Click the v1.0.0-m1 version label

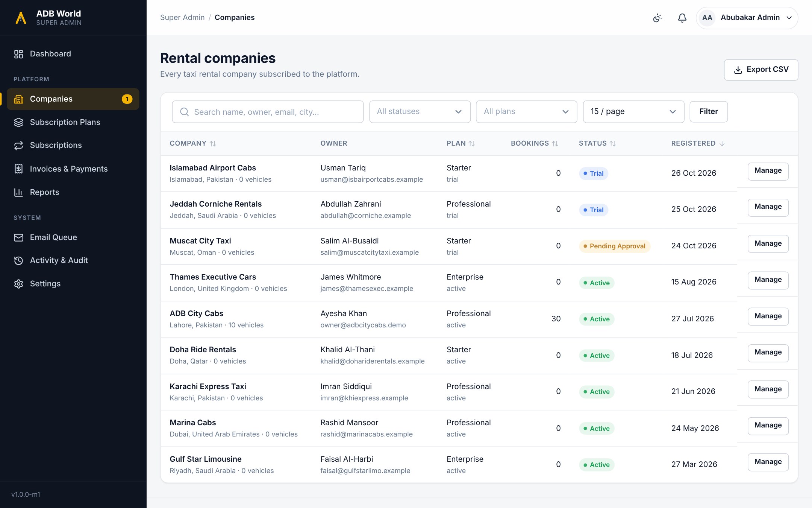(26, 494)
